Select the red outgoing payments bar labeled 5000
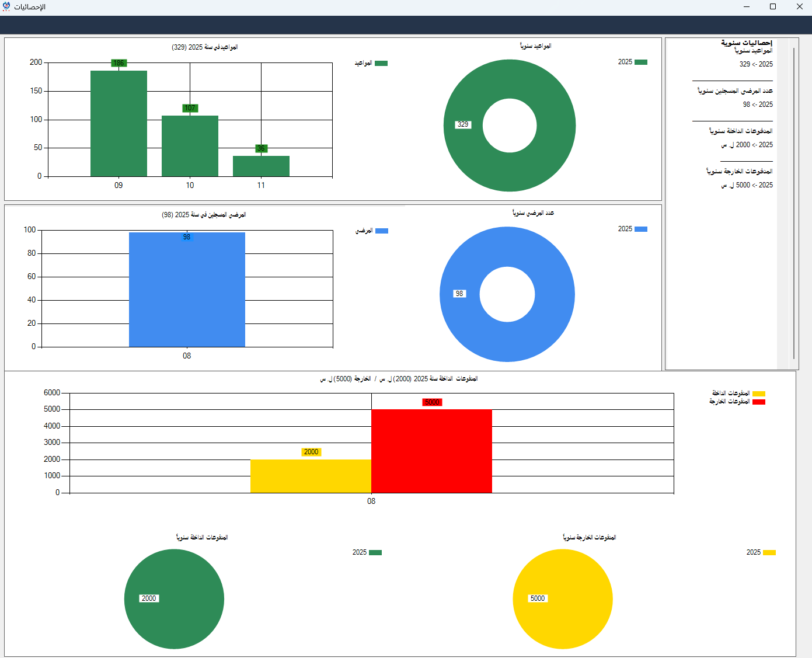 (x=431, y=451)
